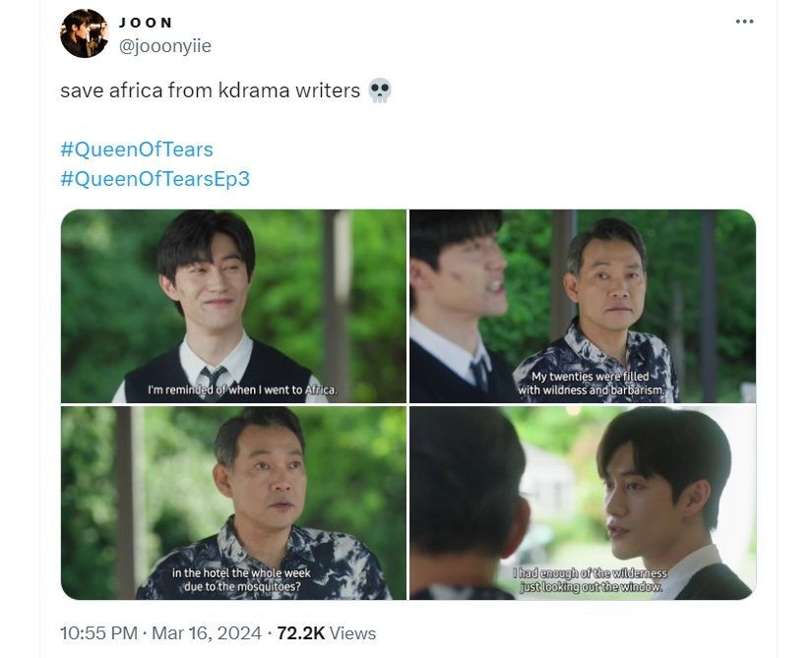Click JOON's profile avatar picture

point(85,33)
